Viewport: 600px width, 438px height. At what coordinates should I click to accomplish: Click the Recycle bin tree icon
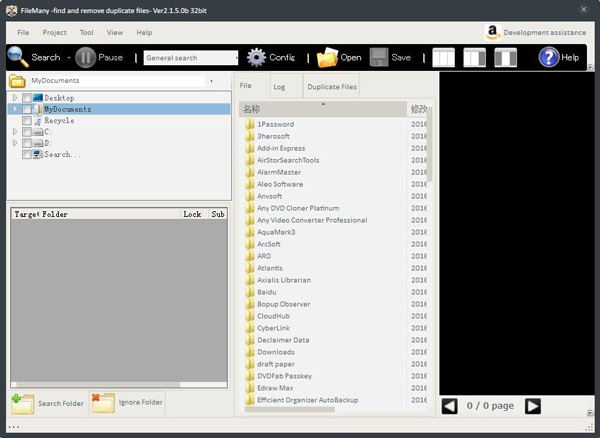[38, 121]
